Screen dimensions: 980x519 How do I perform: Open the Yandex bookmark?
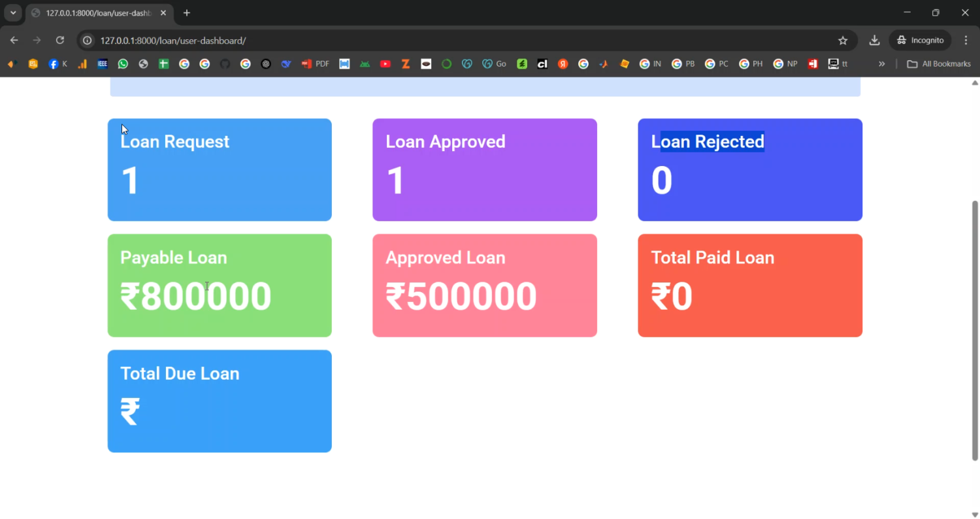(x=563, y=64)
